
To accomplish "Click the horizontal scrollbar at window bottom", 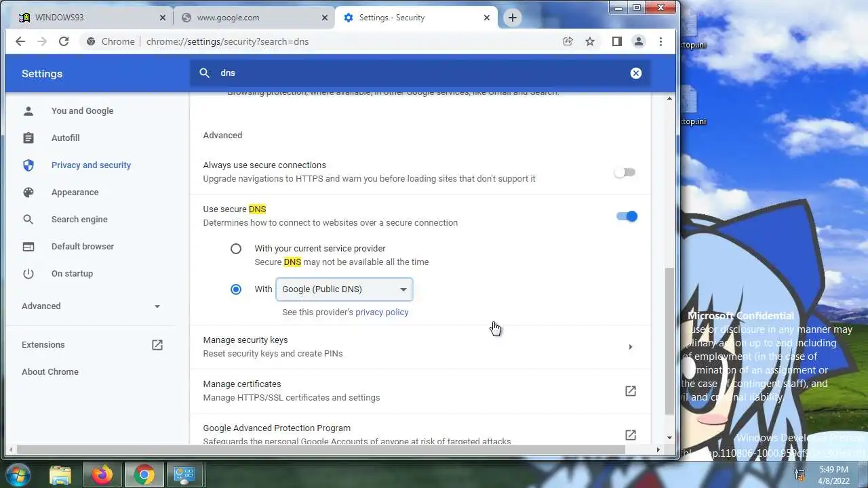I will [x=321, y=449].
